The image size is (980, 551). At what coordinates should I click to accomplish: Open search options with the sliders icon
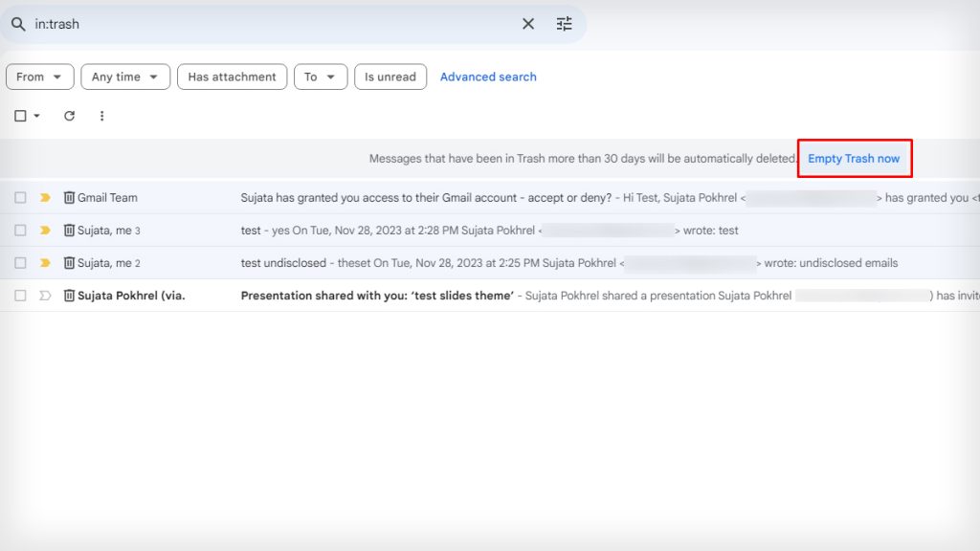tap(564, 24)
